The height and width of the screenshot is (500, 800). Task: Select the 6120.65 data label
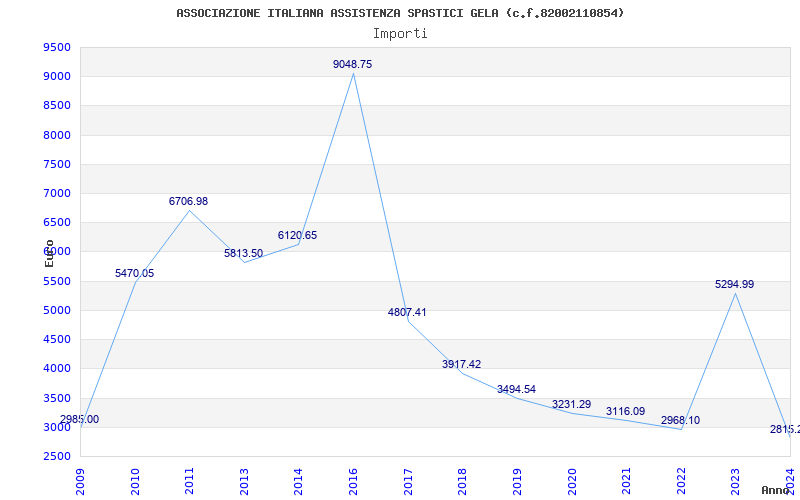tap(297, 235)
